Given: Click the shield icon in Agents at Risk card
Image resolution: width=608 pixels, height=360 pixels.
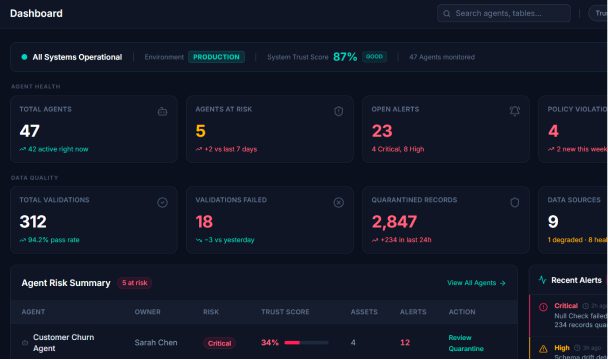Looking at the screenshot, I should tap(339, 111).
